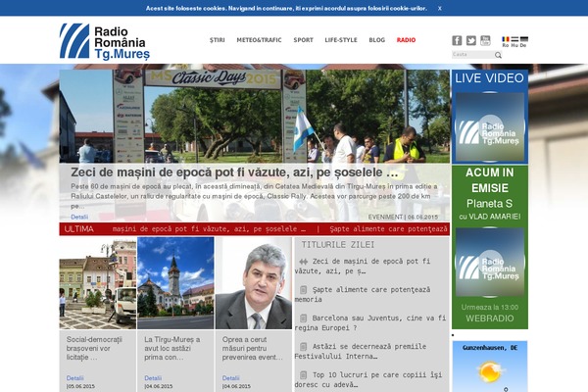
Task: Open Zeci de mașini in Titlurile Zilei
Action: tap(363, 266)
